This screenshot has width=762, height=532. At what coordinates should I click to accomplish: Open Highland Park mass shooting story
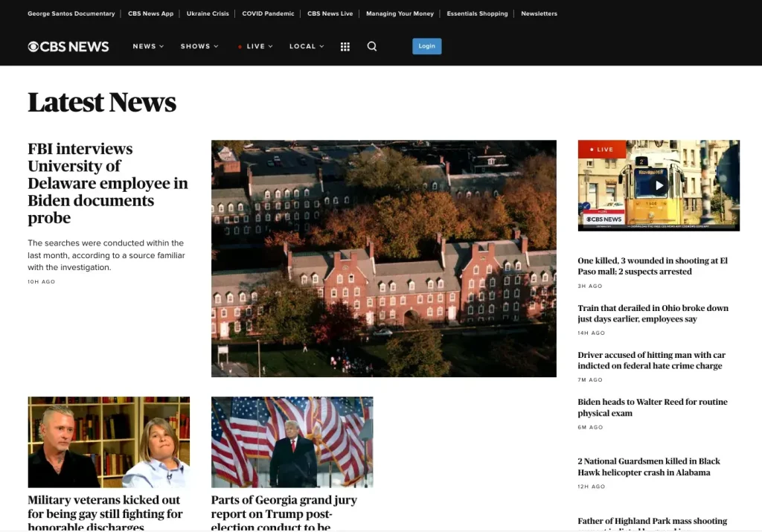click(653, 524)
